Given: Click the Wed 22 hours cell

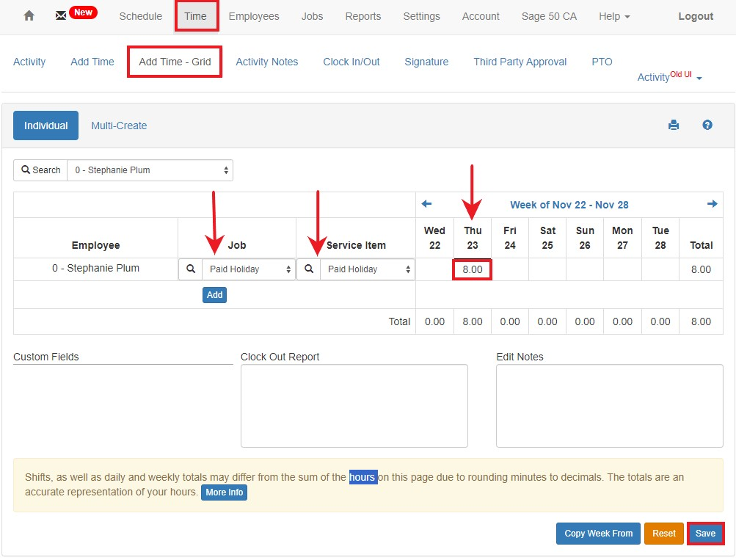Looking at the screenshot, I should [x=434, y=269].
